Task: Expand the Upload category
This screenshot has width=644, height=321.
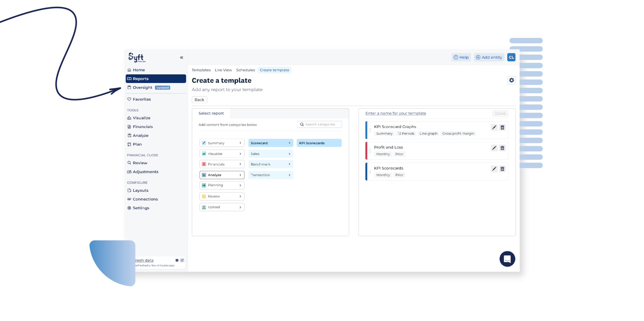Action: [x=222, y=207]
